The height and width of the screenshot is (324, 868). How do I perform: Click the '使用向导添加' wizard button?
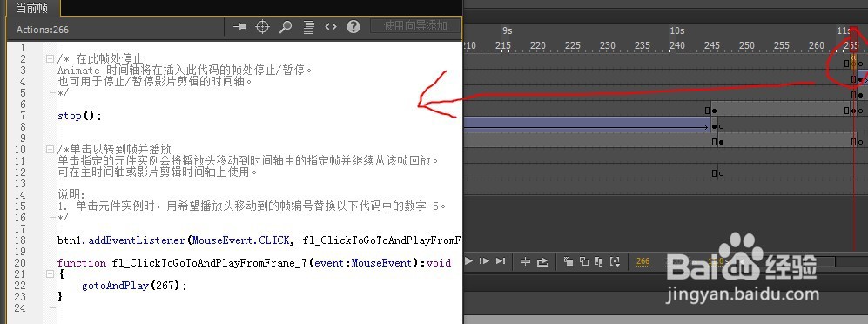(416, 25)
